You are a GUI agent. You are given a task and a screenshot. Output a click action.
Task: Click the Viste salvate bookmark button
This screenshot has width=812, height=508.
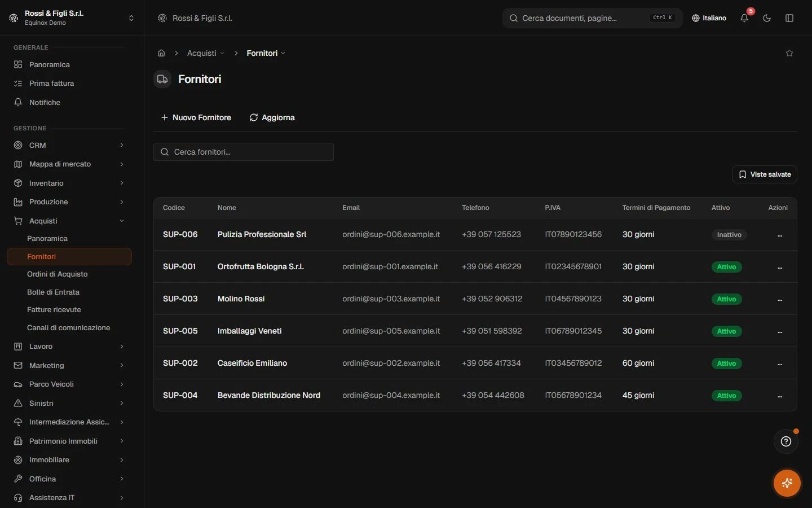(765, 174)
